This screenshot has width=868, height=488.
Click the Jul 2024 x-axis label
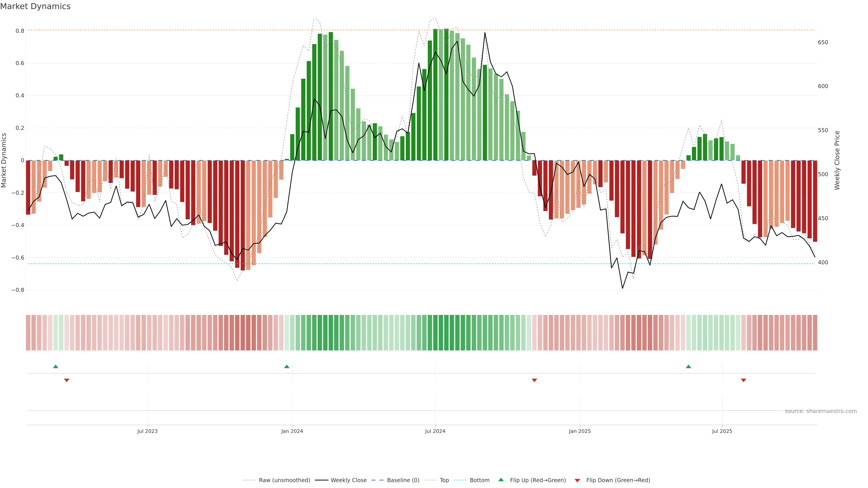435,431
